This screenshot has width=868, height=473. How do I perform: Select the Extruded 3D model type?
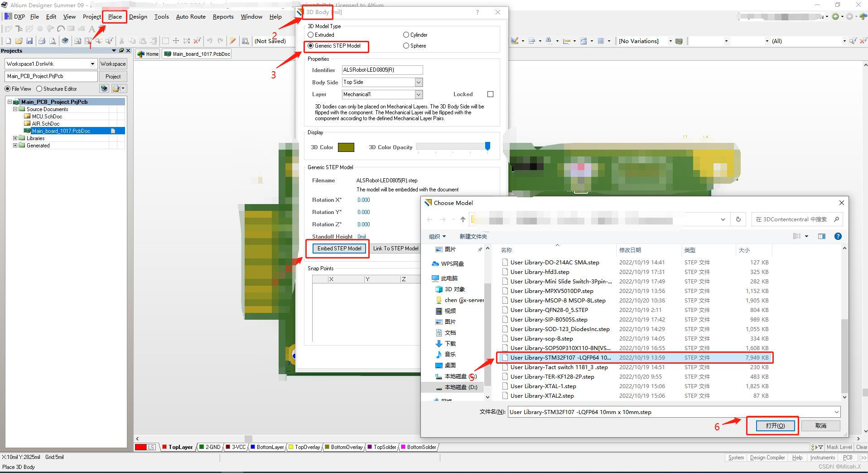tap(311, 35)
